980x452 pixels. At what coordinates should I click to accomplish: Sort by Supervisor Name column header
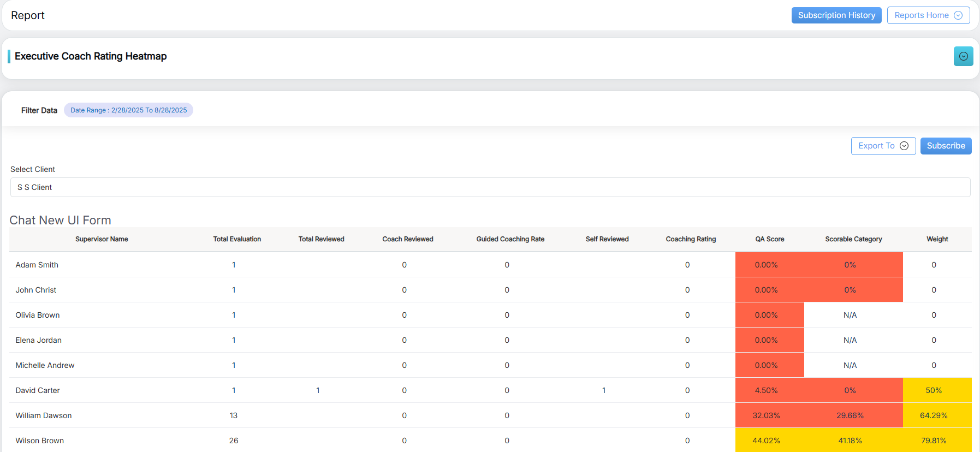click(102, 239)
